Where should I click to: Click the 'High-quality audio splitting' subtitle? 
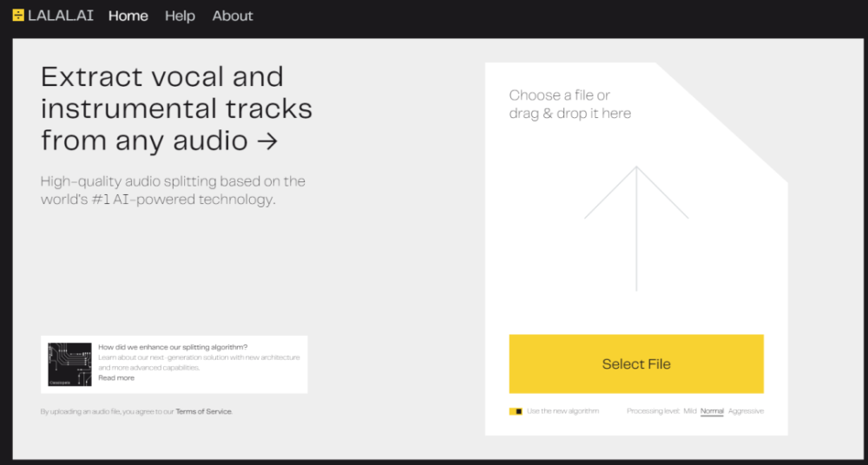174,191
